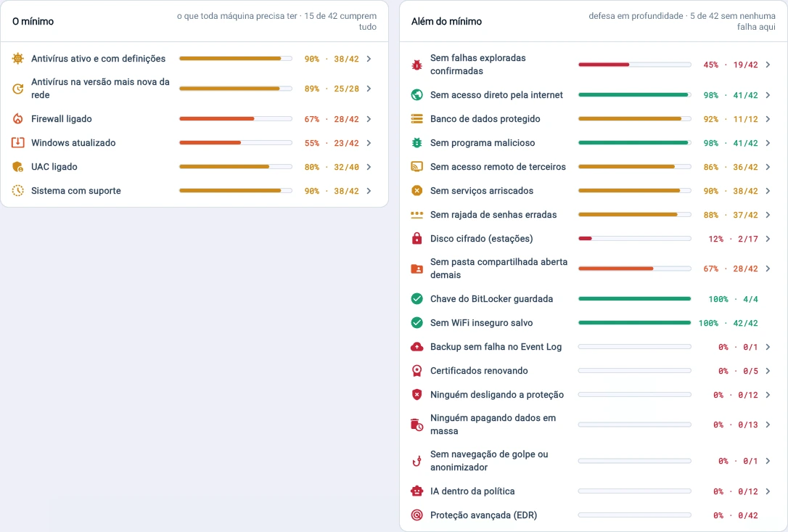The width and height of the screenshot is (788, 532).
Task: Click the certificate badge icon for 'Certificados renovando'
Action: (416, 371)
